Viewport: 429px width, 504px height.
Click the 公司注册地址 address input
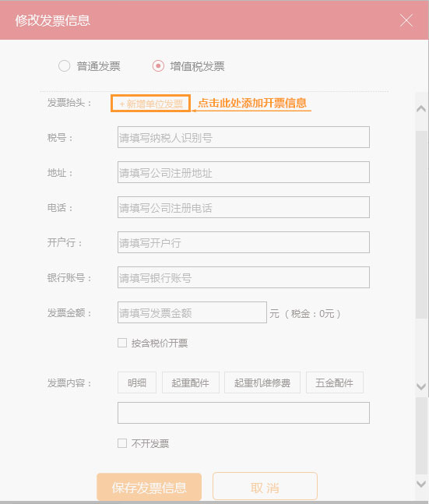(x=244, y=172)
